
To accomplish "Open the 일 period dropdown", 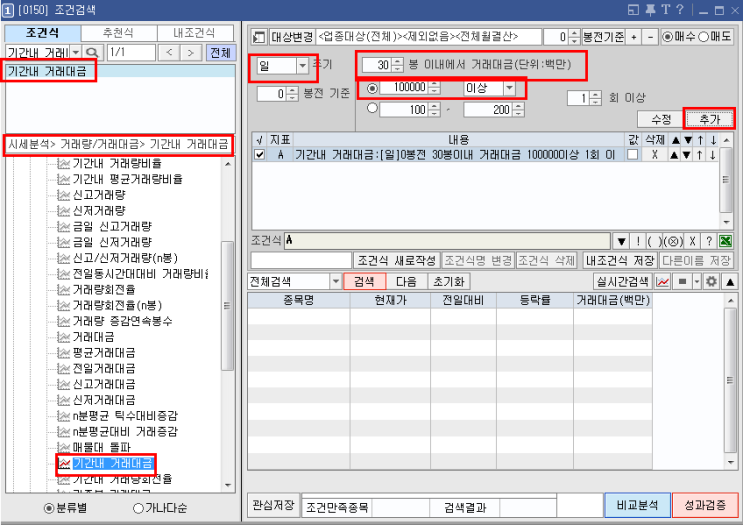I will click(x=302, y=66).
